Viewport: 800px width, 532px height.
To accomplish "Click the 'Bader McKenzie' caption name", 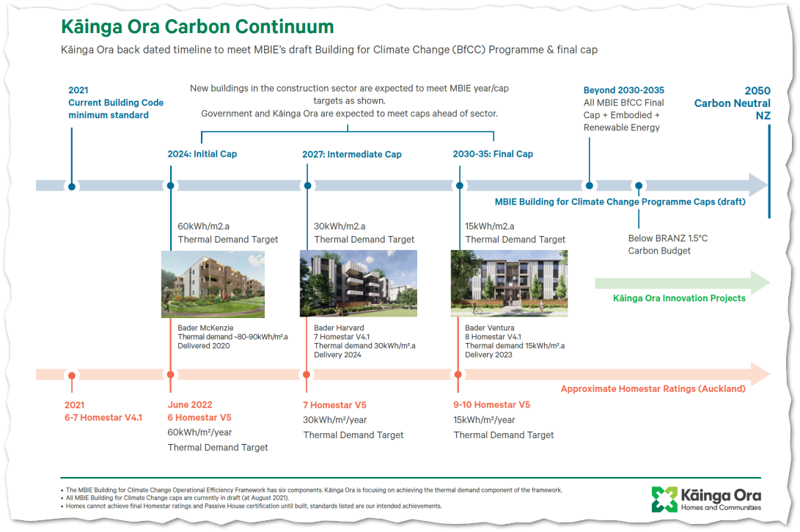I will coord(205,328).
